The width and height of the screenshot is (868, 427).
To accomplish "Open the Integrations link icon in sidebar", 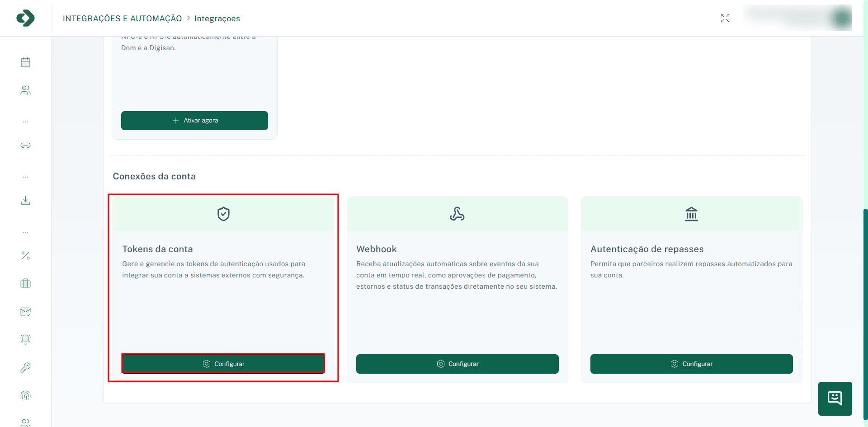I will [25, 145].
